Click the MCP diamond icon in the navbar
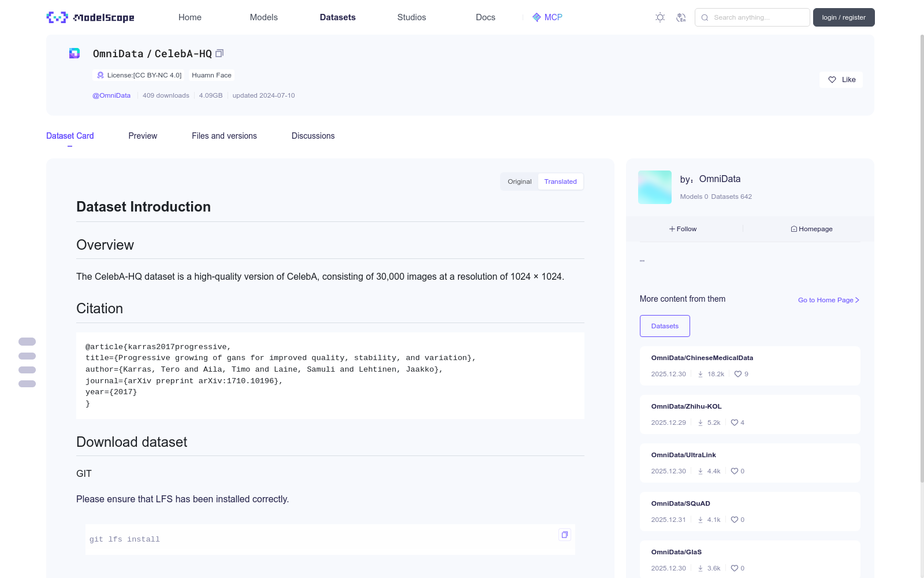The width and height of the screenshot is (924, 578). [536, 17]
